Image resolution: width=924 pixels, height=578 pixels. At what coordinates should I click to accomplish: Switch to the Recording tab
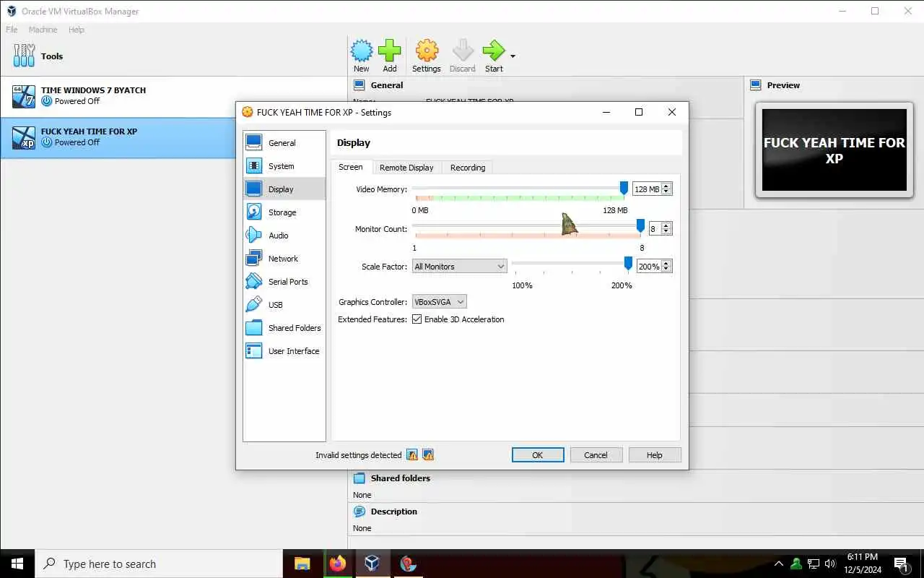(x=468, y=168)
